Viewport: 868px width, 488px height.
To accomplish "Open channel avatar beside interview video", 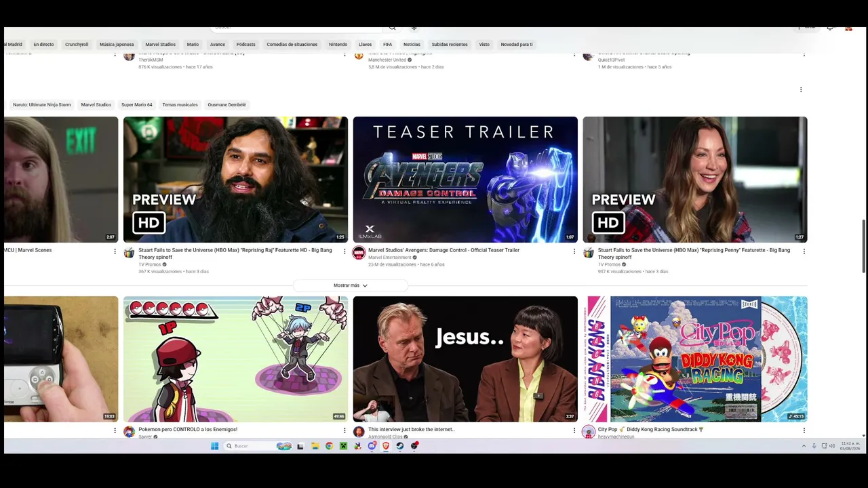I will (359, 432).
